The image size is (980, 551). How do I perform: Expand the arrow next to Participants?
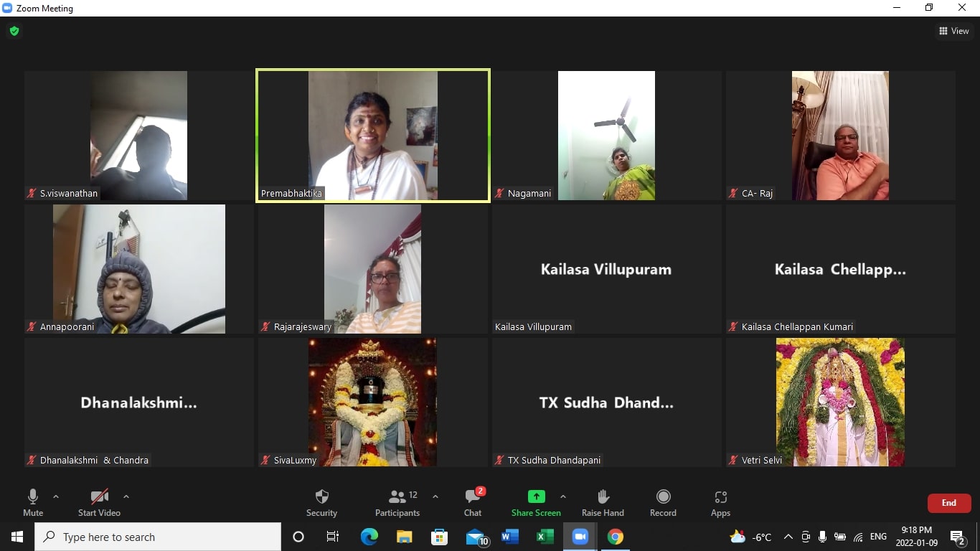point(435,496)
